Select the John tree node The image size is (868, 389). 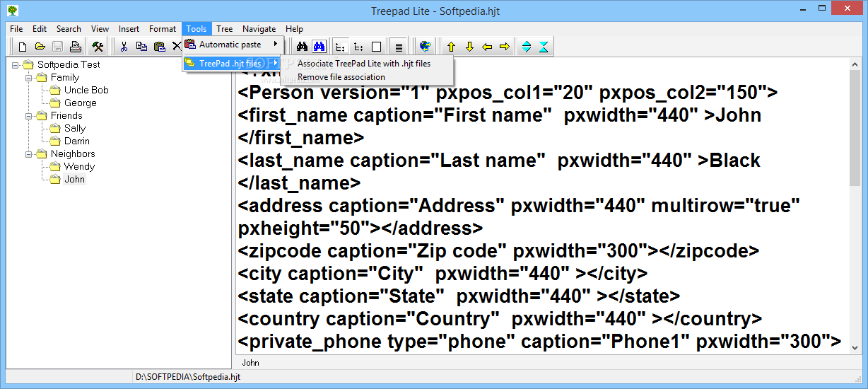[x=75, y=179]
